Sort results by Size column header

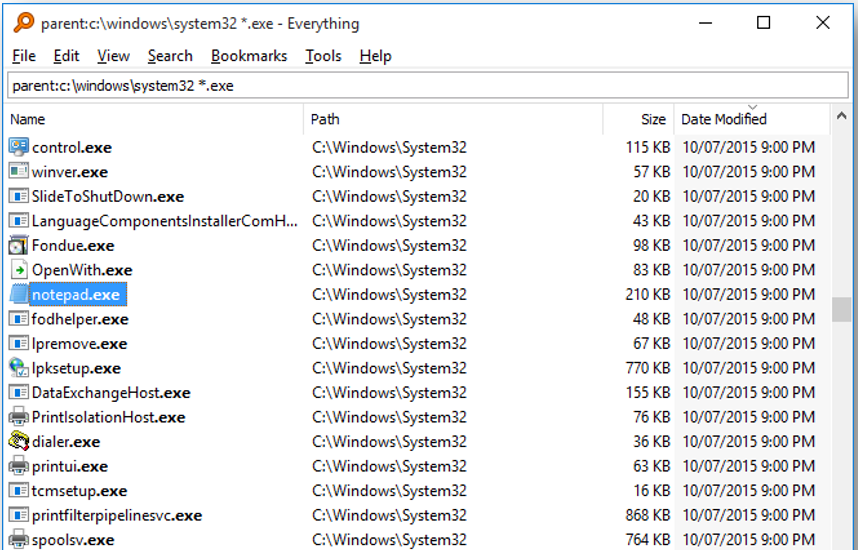pyautogui.click(x=639, y=119)
